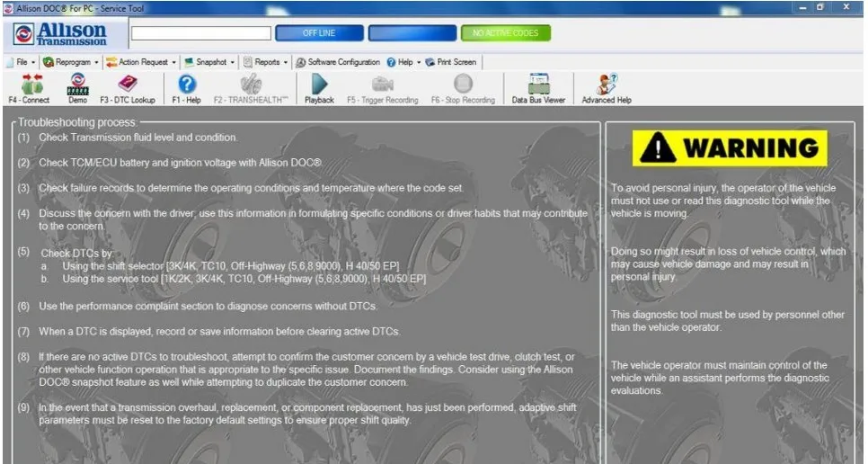Open the Reprogram menu

(73, 62)
